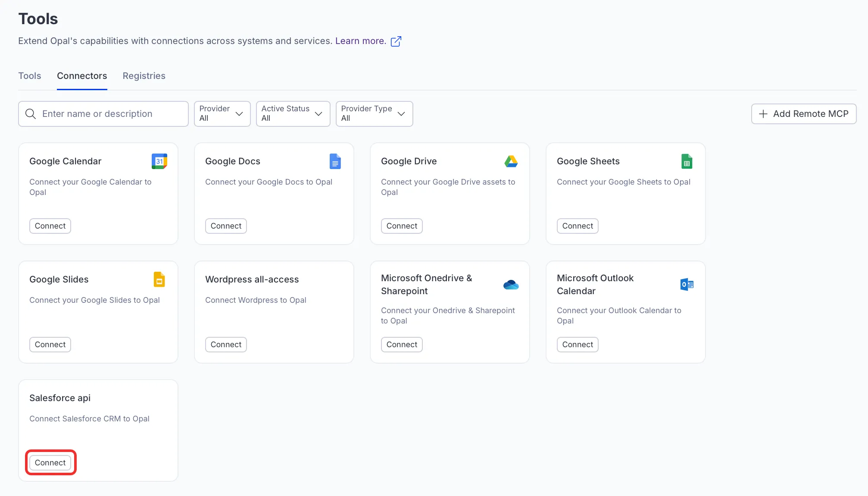Select the Connectors tab
The width and height of the screenshot is (868, 496).
(x=82, y=76)
